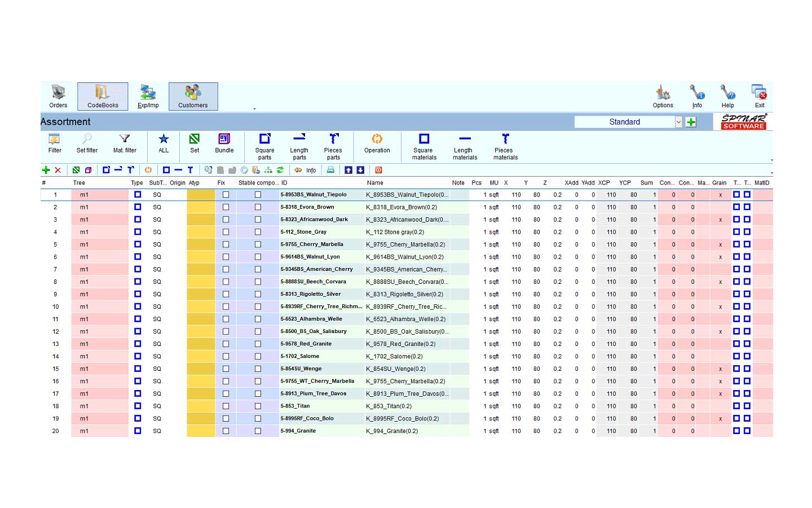
Task: Tick the Fix checkbox for row 1
Action: [x=226, y=195]
